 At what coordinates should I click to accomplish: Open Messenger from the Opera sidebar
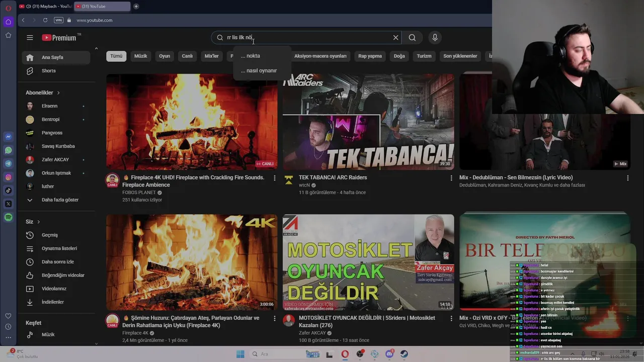point(9,137)
